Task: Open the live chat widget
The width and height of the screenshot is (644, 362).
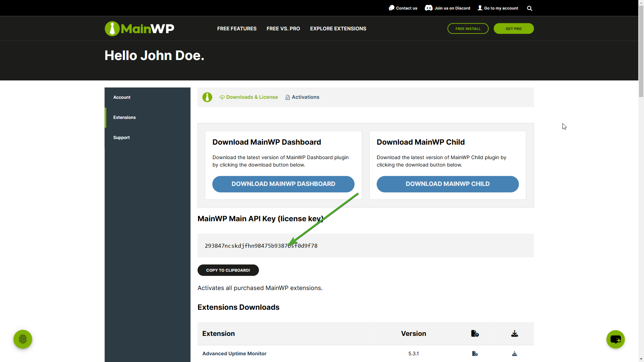Action: [x=615, y=339]
